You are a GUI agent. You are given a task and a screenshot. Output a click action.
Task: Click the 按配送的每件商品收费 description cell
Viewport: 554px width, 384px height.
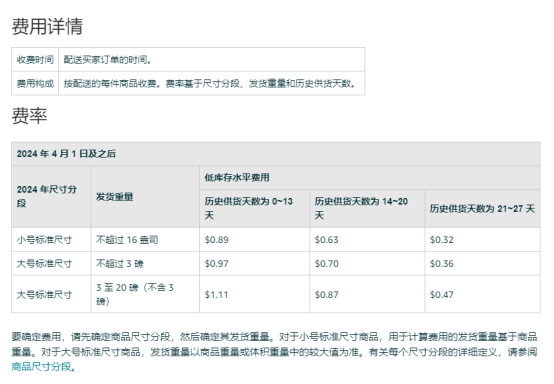pos(212,83)
